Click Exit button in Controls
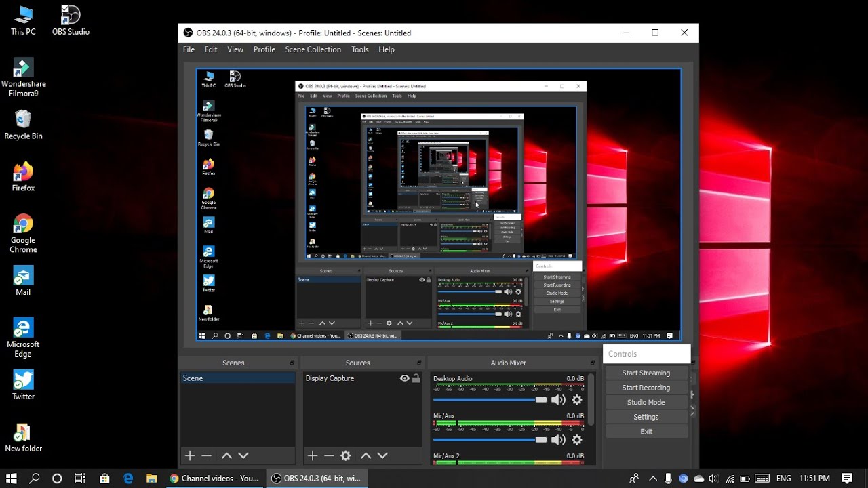This screenshot has width=868, height=488. (x=646, y=431)
